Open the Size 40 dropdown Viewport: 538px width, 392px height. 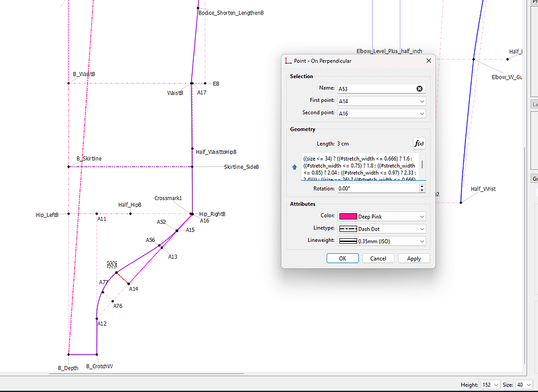525,385
